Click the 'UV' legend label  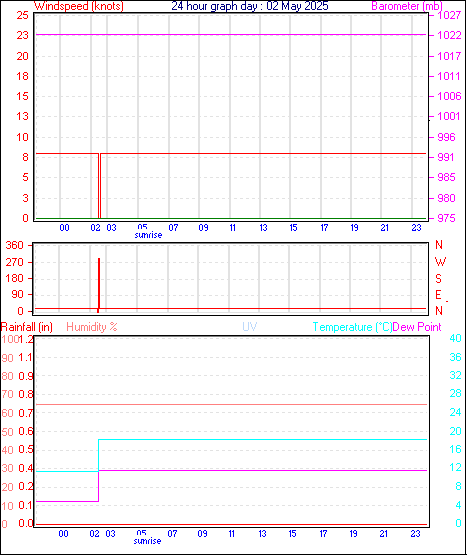click(x=250, y=327)
